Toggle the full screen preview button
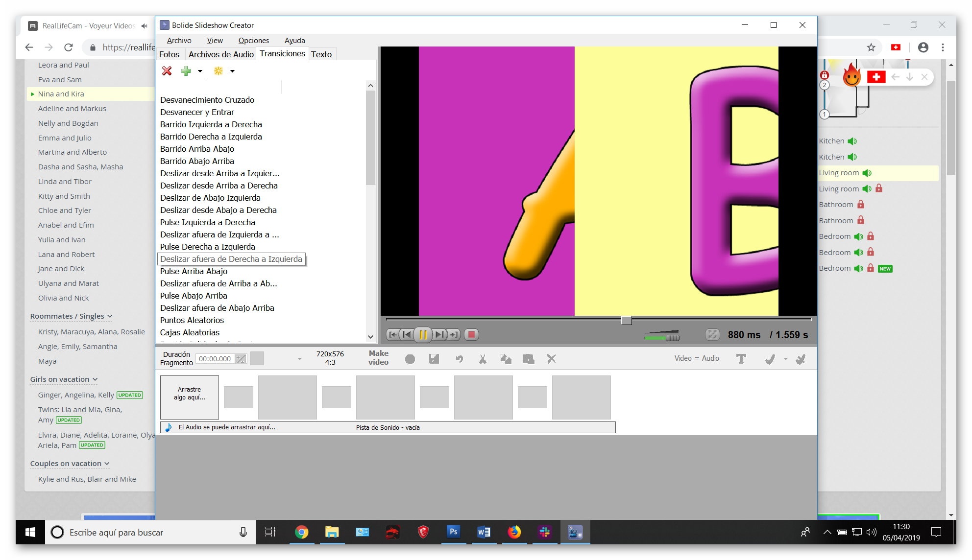The width and height of the screenshot is (972, 560). point(712,335)
